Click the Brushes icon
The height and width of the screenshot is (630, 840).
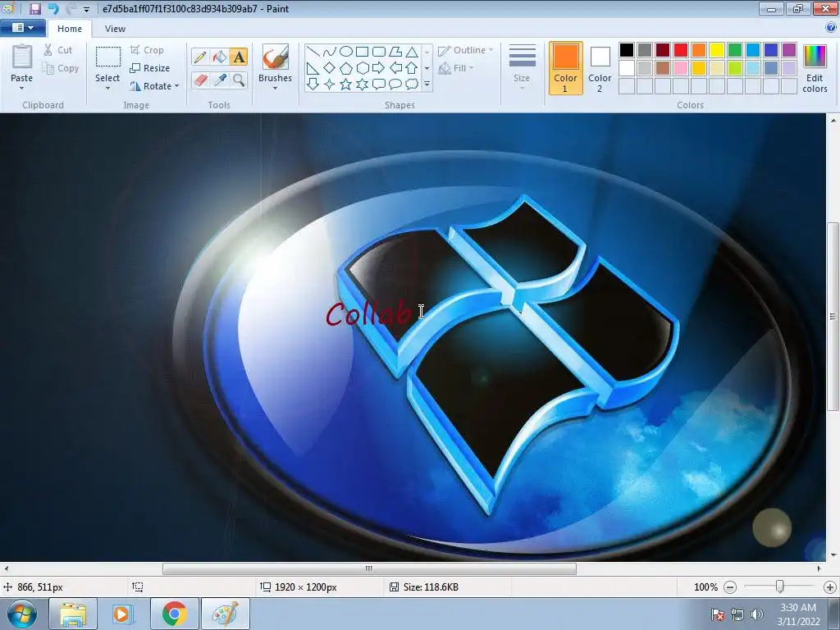[x=276, y=57]
